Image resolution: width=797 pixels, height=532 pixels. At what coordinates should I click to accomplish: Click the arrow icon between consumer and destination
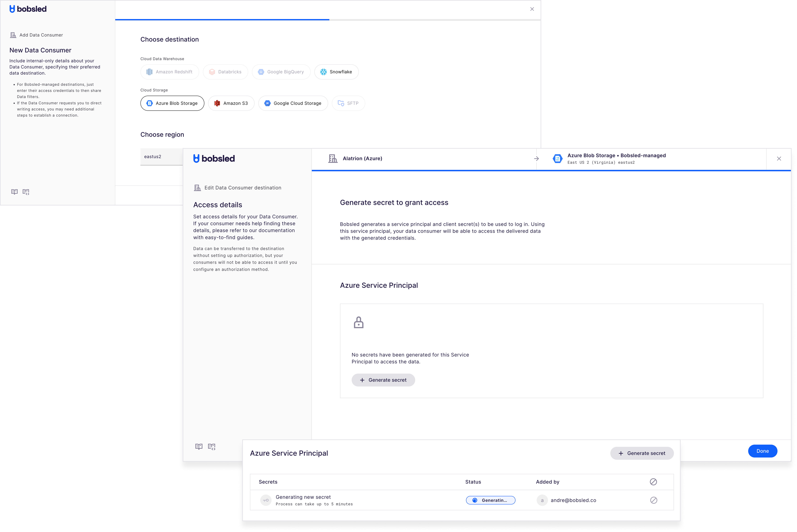point(536,159)
